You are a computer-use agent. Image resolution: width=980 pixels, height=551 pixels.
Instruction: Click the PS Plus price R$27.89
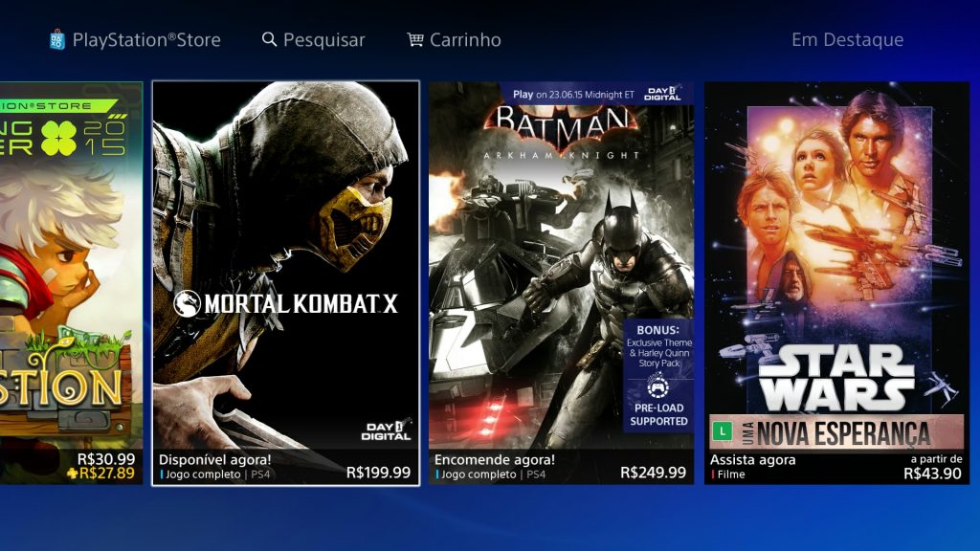pyautogui.click(x=106, y=474)
